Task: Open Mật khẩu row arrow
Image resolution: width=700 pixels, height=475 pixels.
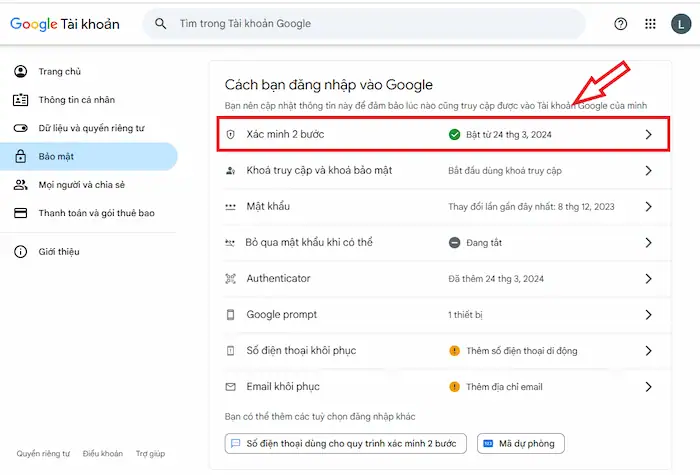Action: [648, 207]
